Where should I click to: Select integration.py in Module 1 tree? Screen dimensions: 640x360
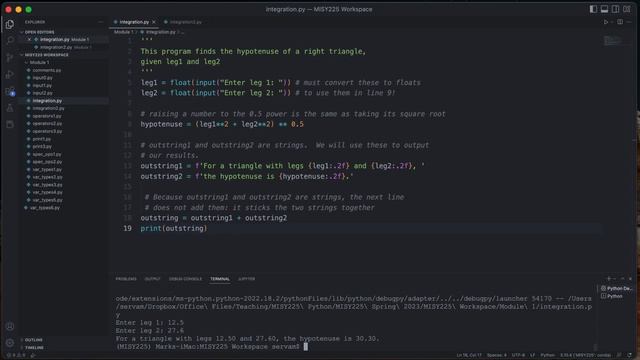pos(47,100)
